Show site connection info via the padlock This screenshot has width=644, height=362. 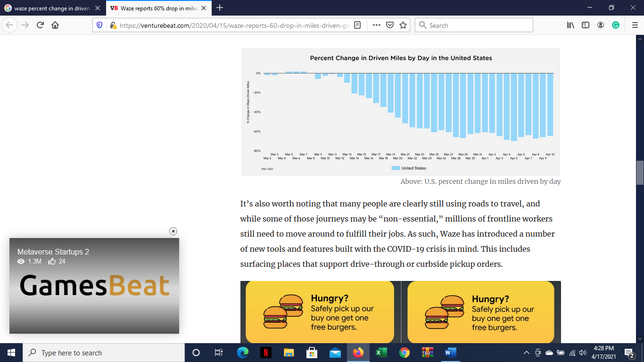(x=113, y=25)
